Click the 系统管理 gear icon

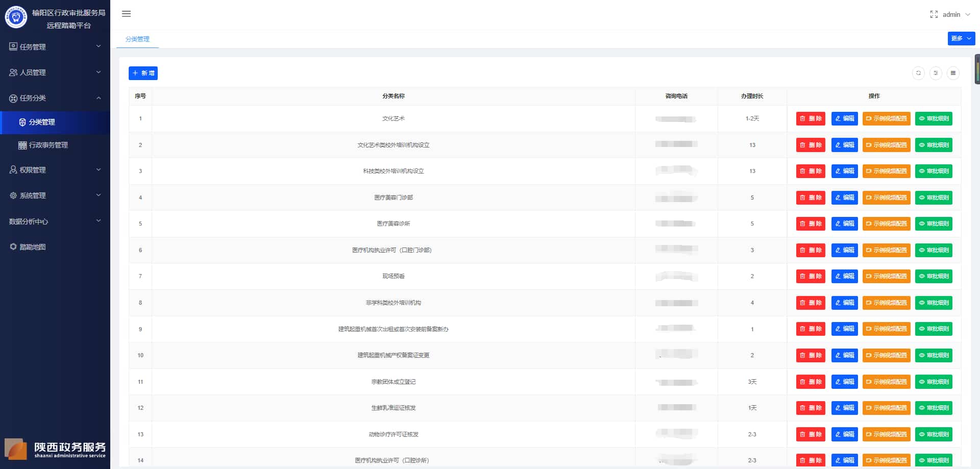click(x=13, y=195)
